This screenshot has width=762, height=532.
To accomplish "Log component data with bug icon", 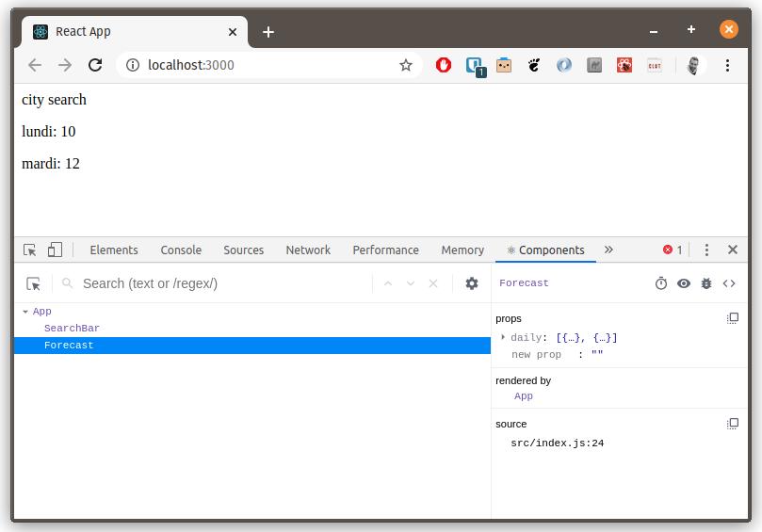I will tap(706, 283).
